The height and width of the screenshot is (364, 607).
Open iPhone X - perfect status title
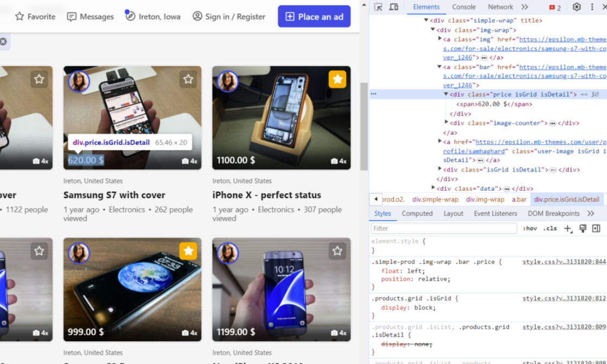tap(267, 195)
